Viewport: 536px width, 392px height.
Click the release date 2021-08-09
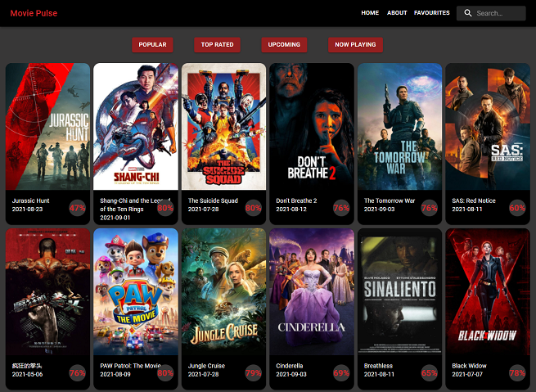115,374
